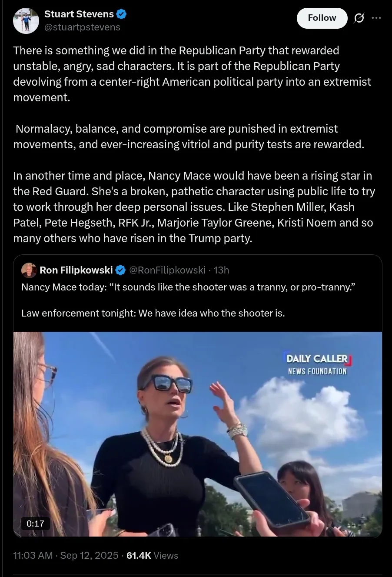Open the @RonFilipkowski handle in the quoted post

click(167, 270)
